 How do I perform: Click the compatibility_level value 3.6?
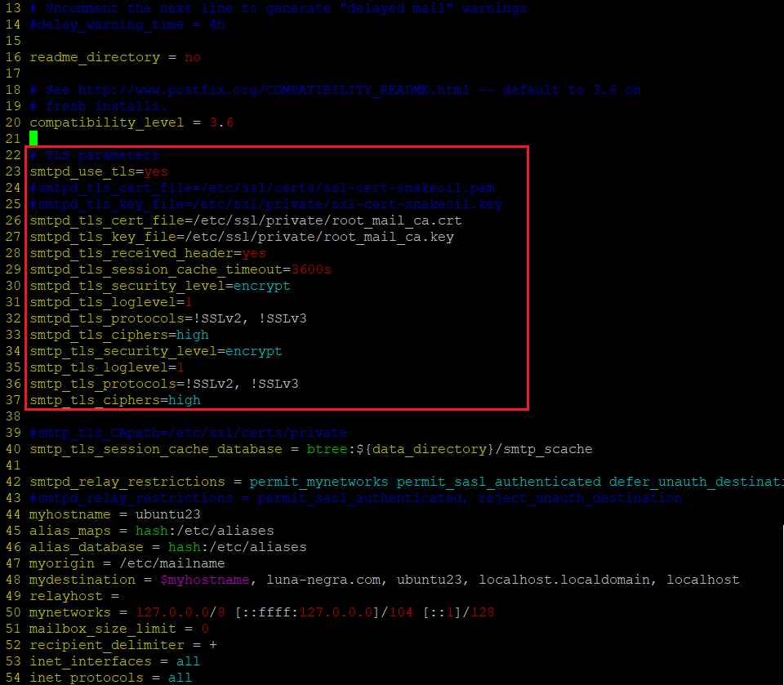[221, 122]
